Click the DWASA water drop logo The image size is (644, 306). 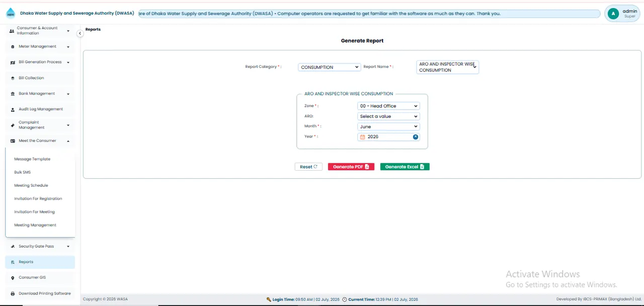click(x=11, y=14)
